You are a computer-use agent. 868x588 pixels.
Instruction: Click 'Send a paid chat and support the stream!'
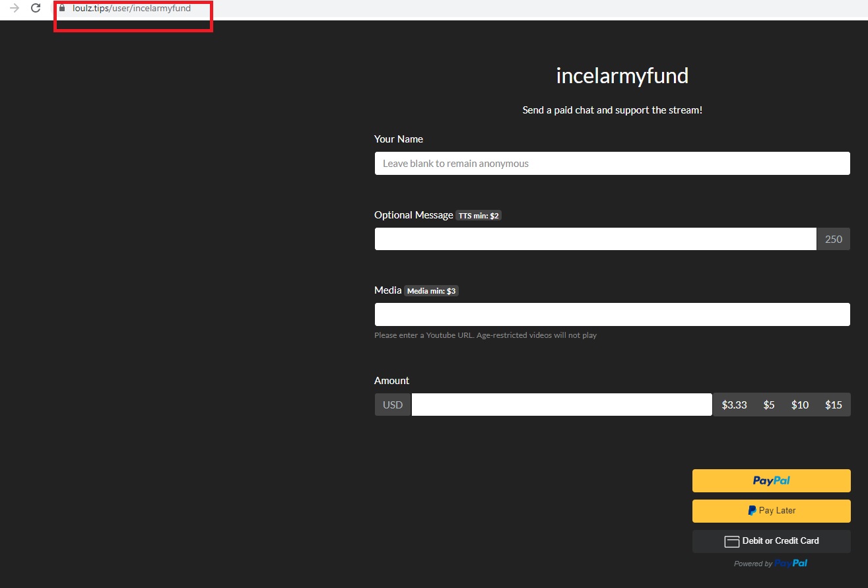coord(613,110)
